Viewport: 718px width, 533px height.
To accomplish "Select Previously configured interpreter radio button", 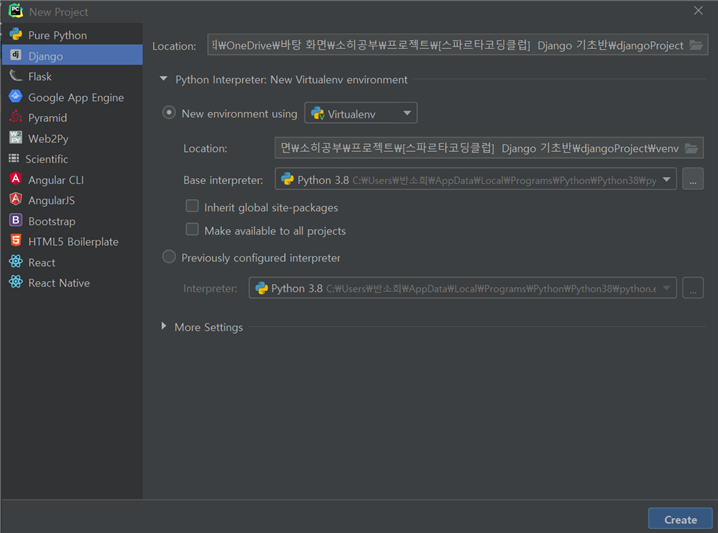I will pyautogui.click(x=169, y=256).
